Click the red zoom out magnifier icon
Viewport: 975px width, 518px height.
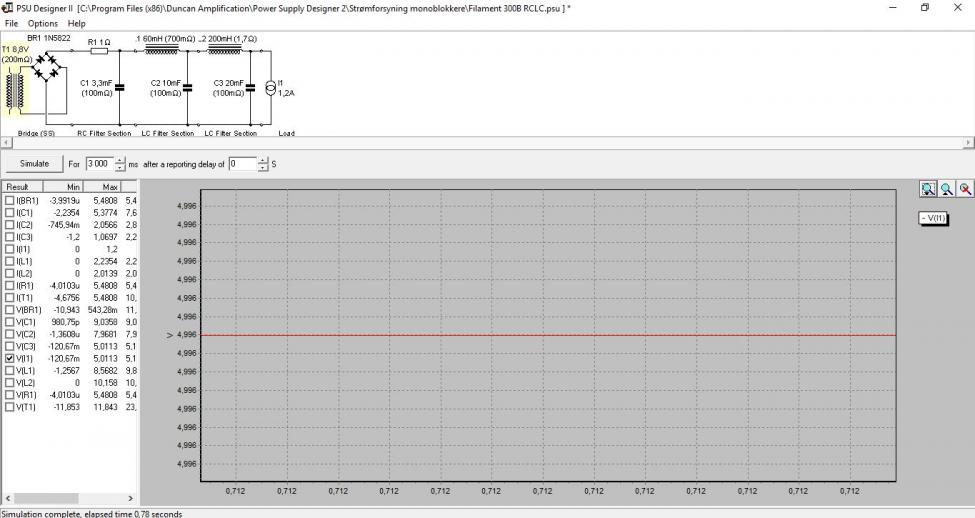click(965, 189)
